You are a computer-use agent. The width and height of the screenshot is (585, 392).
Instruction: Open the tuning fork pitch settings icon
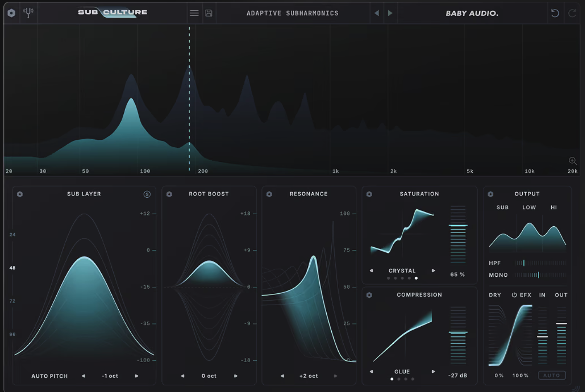click(28, 13)
